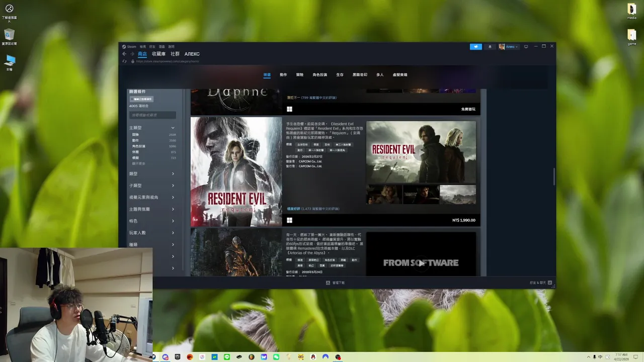The height and width of the screenshot is (362, 644).
Task: Select the 角色扮演 category tab
Action: pyautogui.click(x=319, y=74)
